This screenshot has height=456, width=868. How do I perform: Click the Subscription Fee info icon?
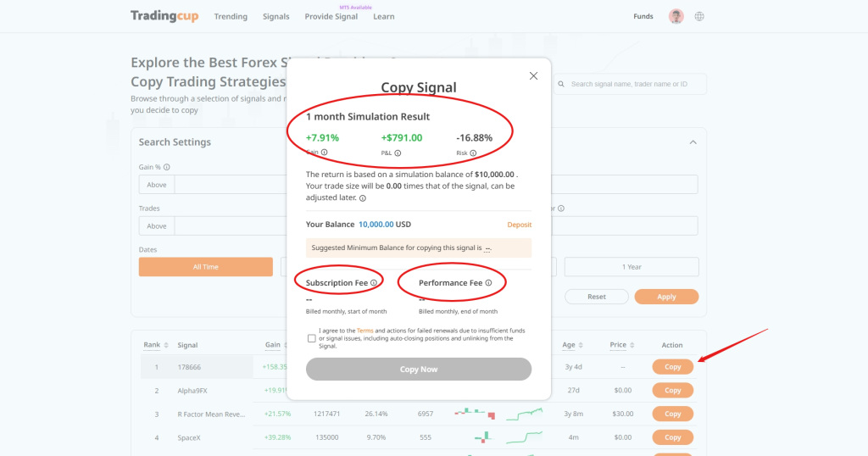click(x=374, y=282)
